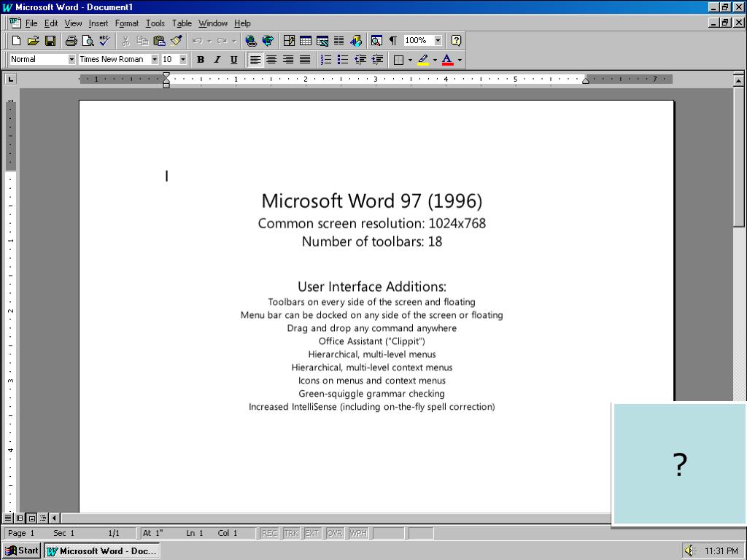The width and height of the screenshot is (747, 560).
Task: Switch to Normal View at bottom left
Action: click(x=8, y=518)
